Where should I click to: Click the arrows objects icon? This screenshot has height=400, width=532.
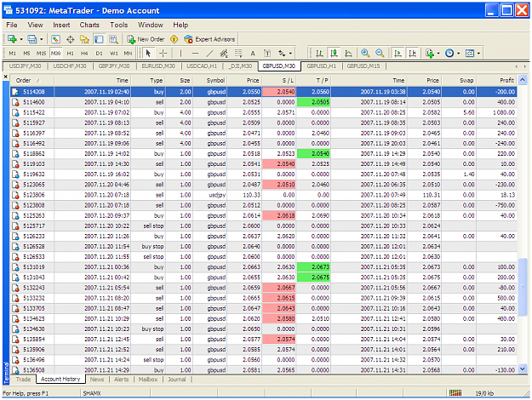pos(282,54)
